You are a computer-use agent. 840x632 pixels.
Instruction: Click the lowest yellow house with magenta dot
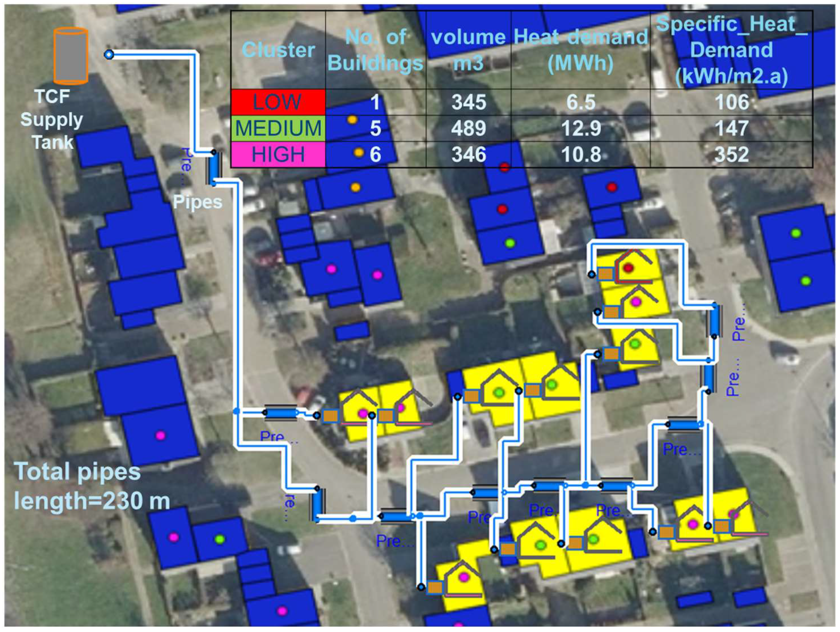pos(464,578)
